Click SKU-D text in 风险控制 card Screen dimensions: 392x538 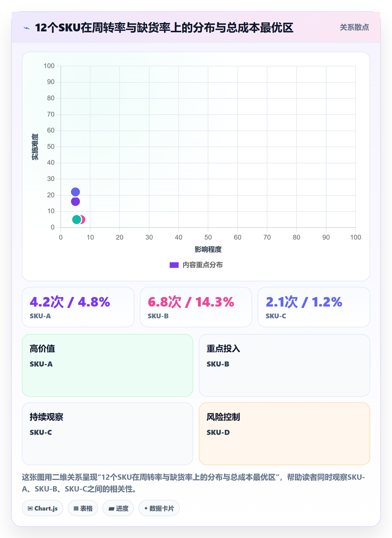[218, 432]
